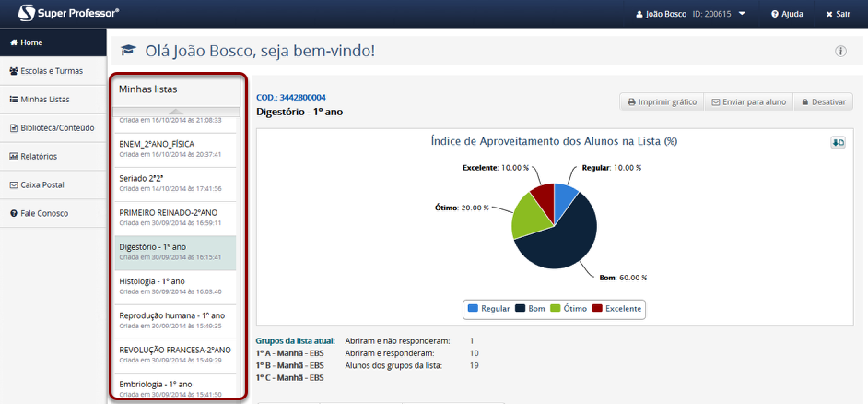The height and width of the screenshot is (404, 868).
Task: Select PRIMEIRO REINADO-2ºANO list
Action: click(175, 219)
